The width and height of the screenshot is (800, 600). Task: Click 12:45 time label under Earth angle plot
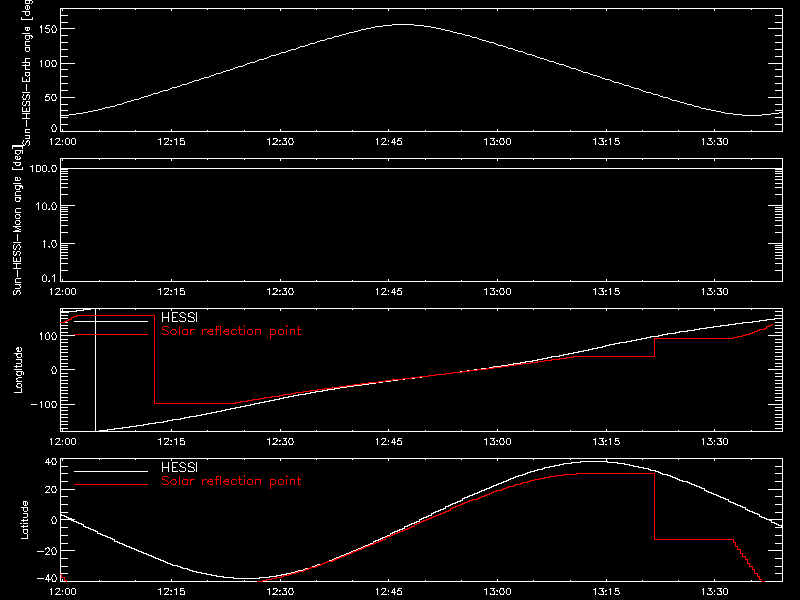click(x=389, y=142)
